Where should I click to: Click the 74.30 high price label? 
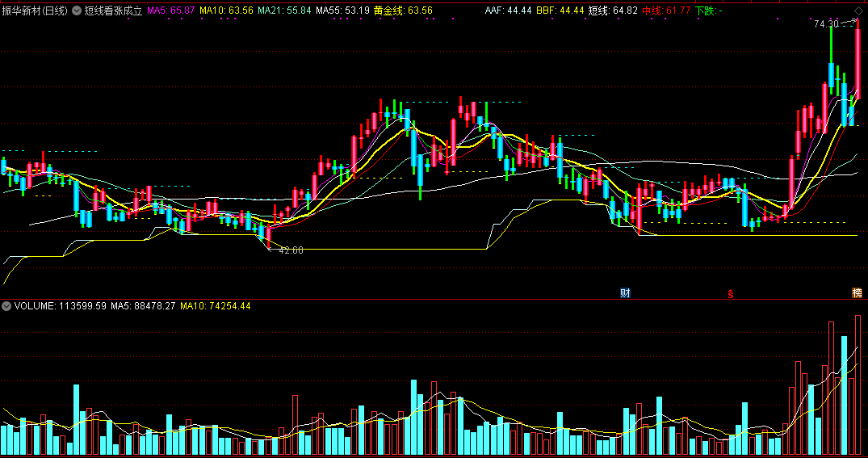click(x=827, y=23)
